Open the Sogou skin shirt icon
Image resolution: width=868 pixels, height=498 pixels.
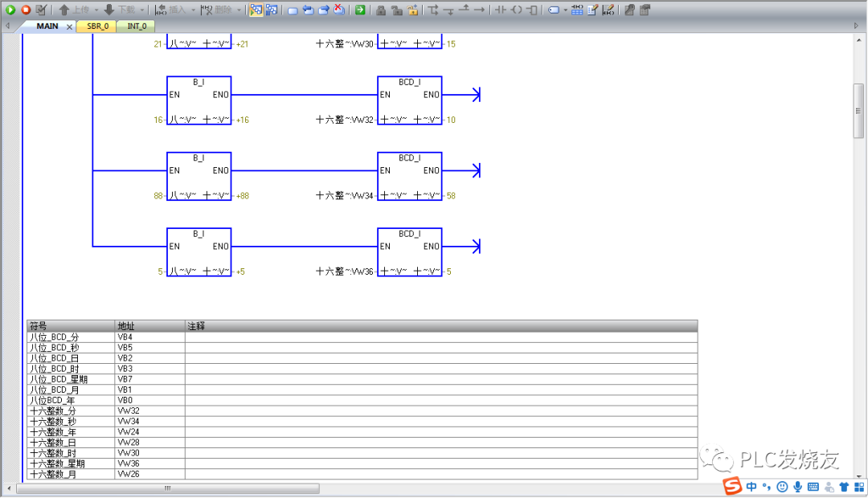pos(844,487)
